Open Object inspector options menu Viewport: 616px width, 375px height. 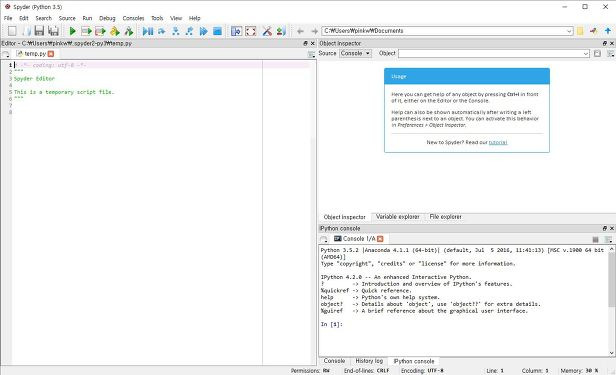pos(610,53)
